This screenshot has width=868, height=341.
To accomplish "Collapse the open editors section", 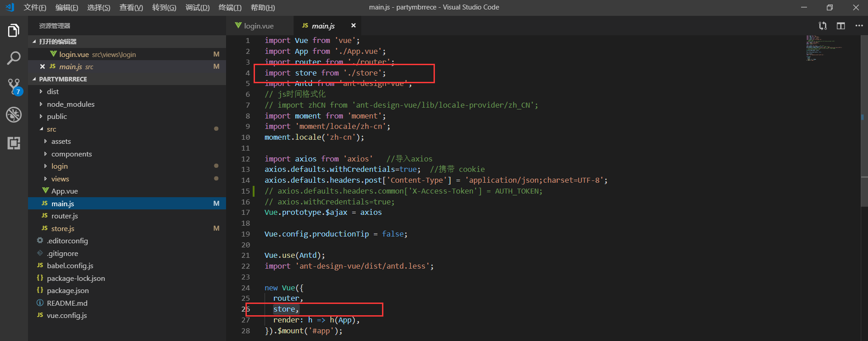I will click(34, 42).
